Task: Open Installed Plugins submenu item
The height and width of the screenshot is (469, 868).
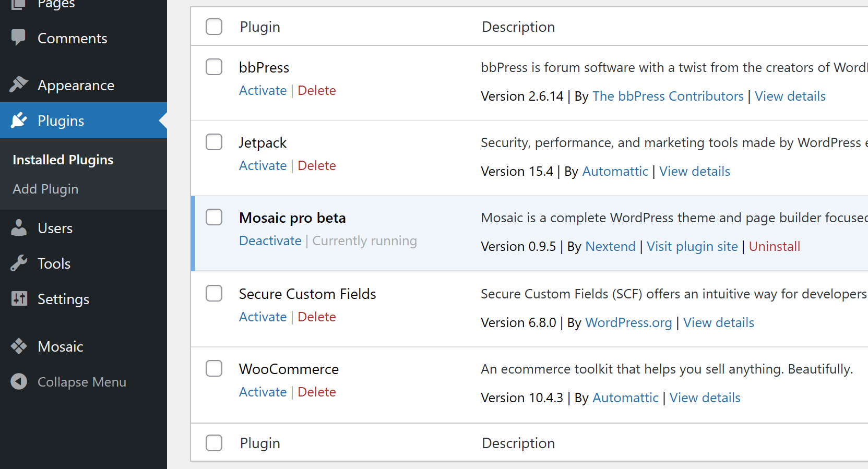Action: coord(63,160)
